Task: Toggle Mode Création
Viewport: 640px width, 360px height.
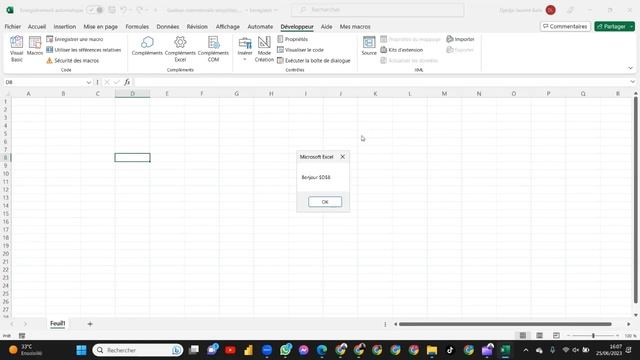Action: (x=264, y=49)
